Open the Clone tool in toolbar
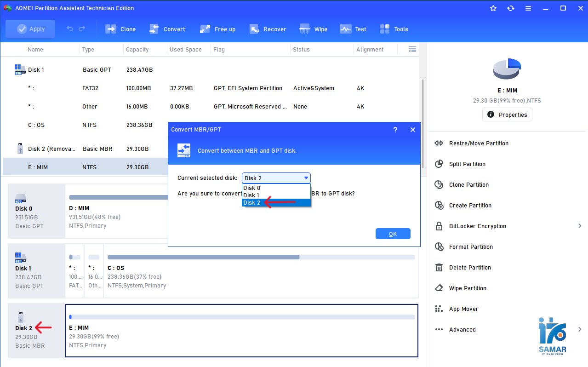The width and height of the screenshot is (588, 367). (x=120, y=29)
